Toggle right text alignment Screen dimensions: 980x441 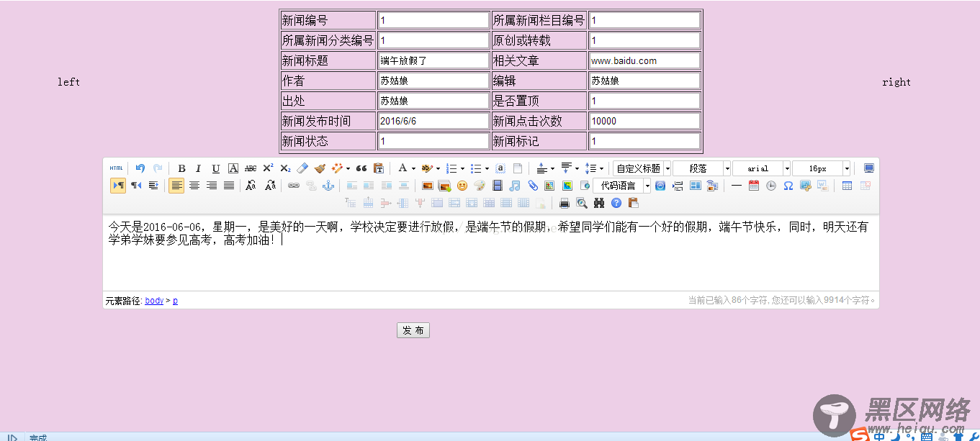coord(212,186)
